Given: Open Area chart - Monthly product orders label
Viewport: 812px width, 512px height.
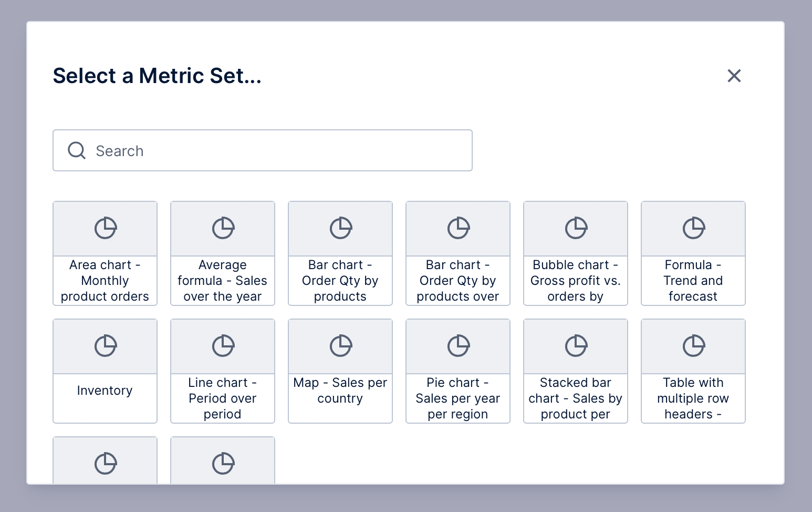Looking at the screenshot, I should coord(105,281).
